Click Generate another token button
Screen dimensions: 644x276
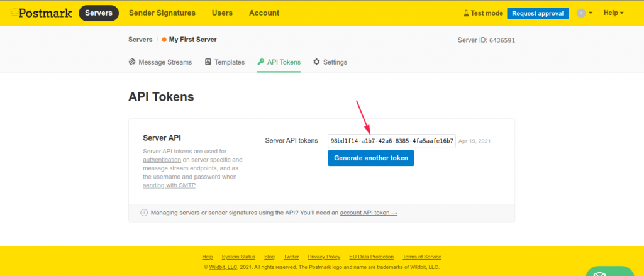pyautogui.click(x=371, y=158)
